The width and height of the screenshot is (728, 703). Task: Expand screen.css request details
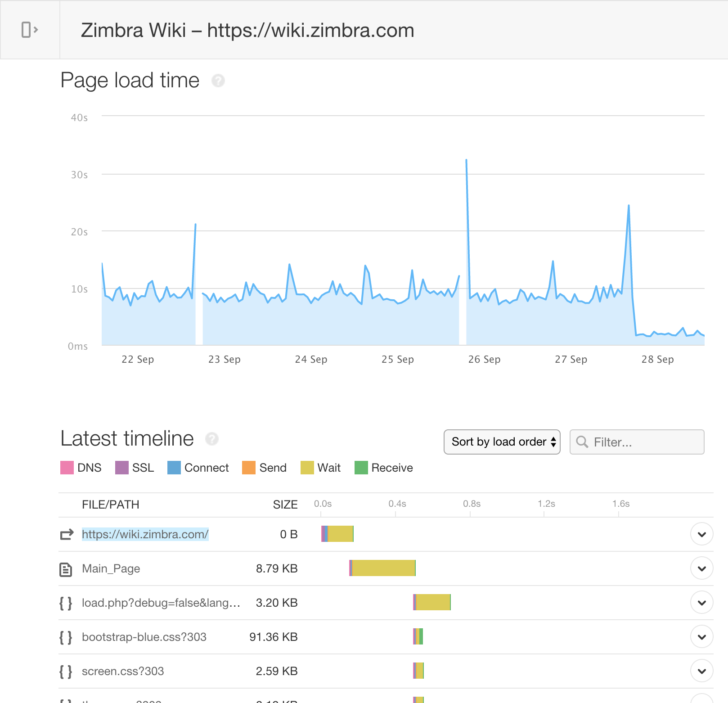pos(701,671)
